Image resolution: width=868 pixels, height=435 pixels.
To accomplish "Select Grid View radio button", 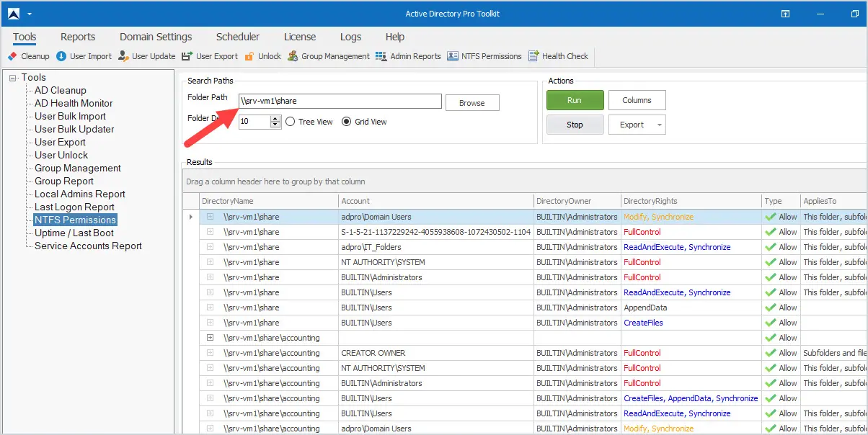I will tap(364, 122).
